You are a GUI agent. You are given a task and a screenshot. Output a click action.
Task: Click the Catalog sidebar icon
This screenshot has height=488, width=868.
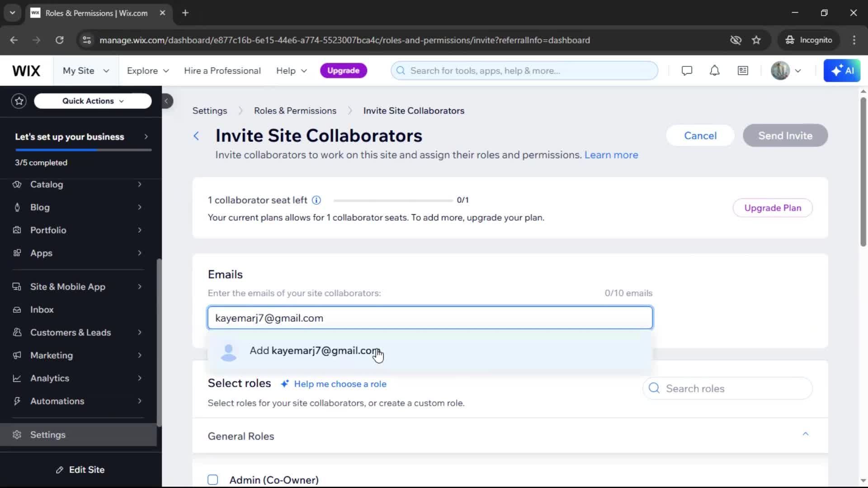[17, 184]
